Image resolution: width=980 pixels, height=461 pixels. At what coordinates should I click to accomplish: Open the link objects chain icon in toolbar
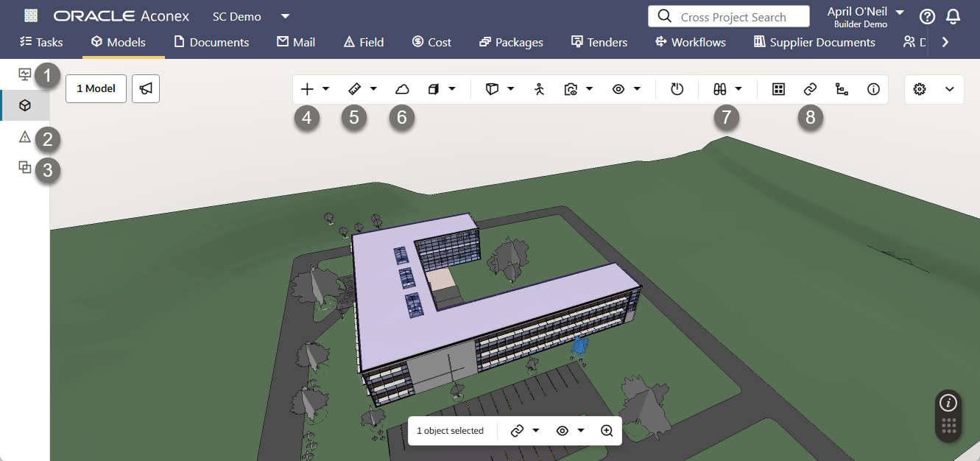810,89
